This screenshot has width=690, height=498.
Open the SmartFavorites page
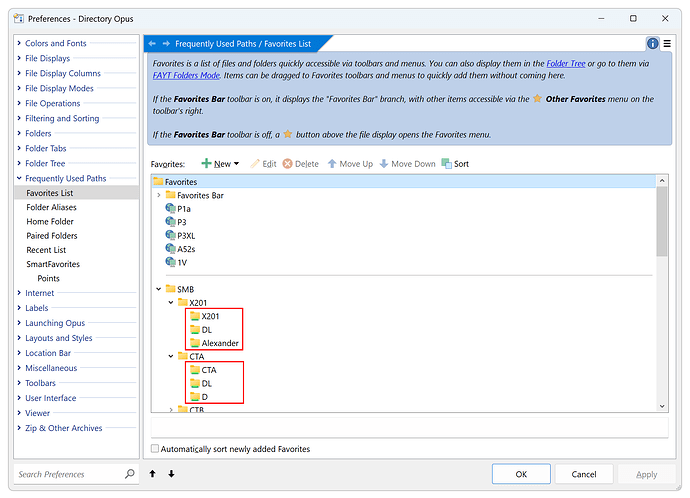click(53, 264)
